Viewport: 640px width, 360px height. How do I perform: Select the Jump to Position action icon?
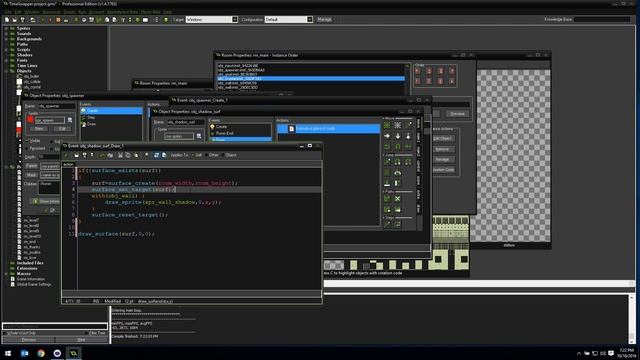tap(387, 162)
